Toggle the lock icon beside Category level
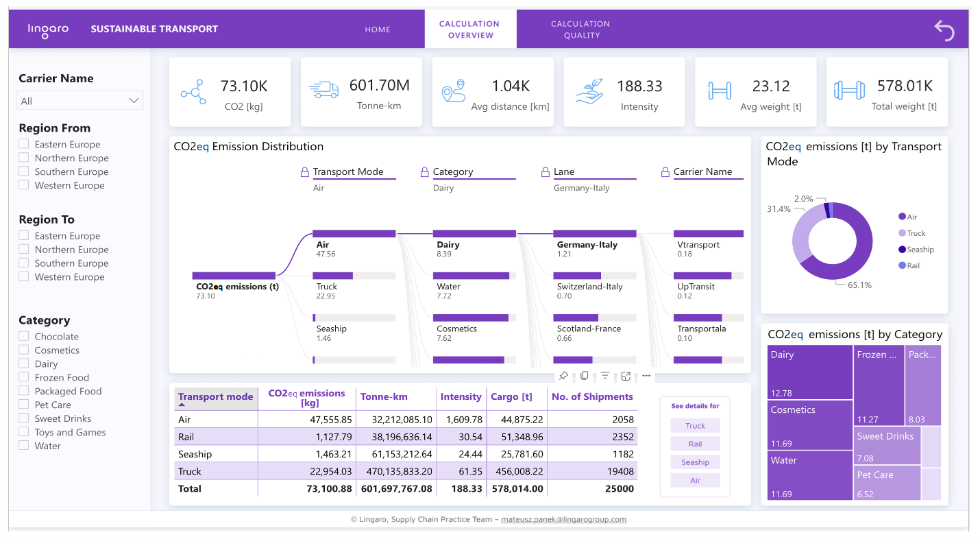980x537 pixels. click(x=425, y=172)
